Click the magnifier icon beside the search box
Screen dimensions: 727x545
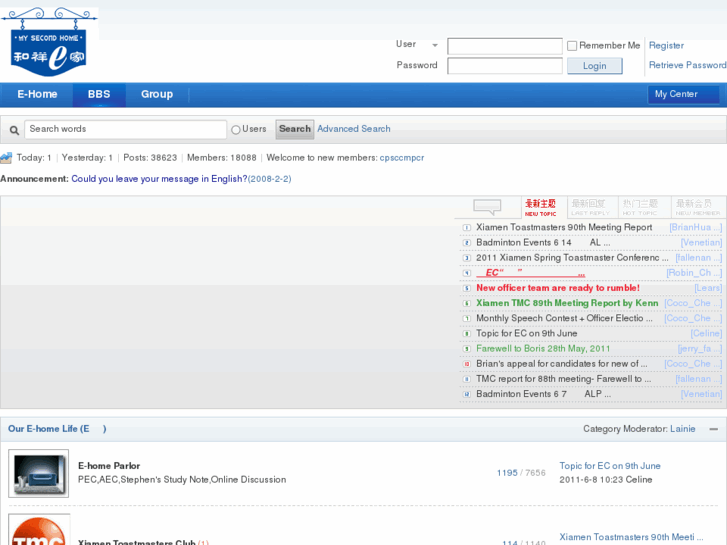(x=14, y=130)
